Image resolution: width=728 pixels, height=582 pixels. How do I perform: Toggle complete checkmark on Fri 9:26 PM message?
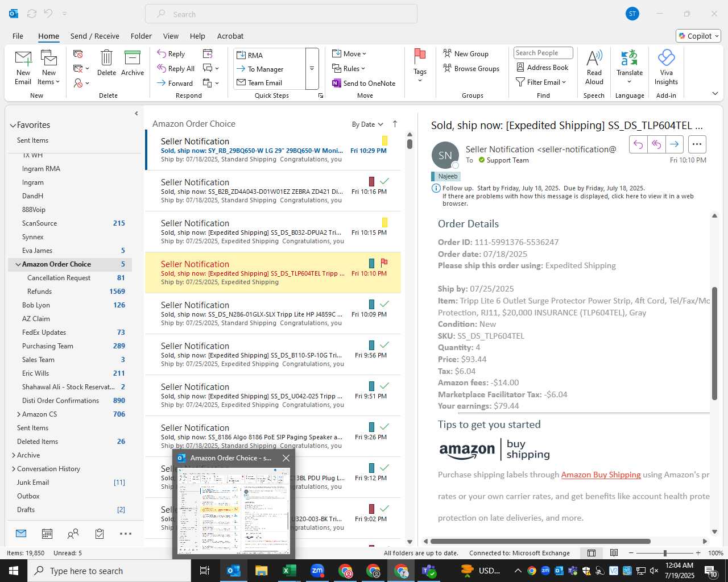[384, 427]
